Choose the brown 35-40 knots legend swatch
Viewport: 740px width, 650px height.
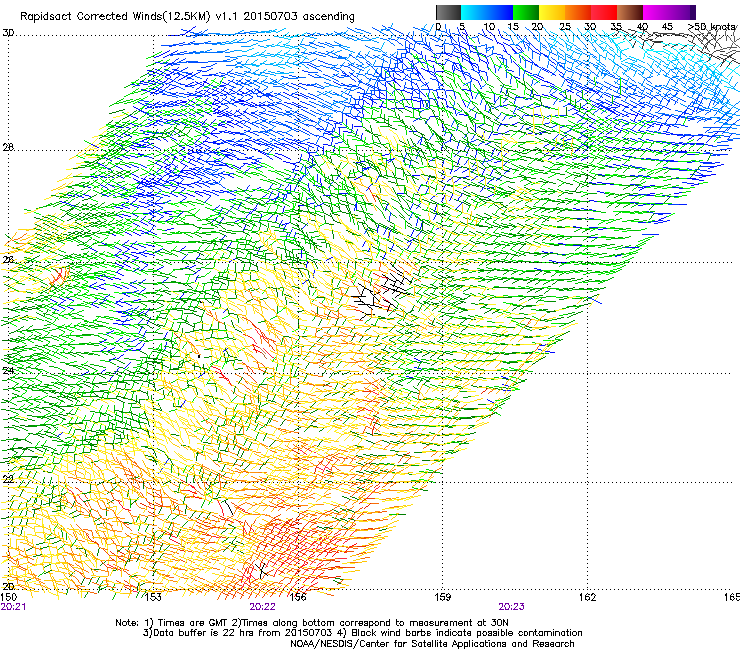tap(630, 12)
